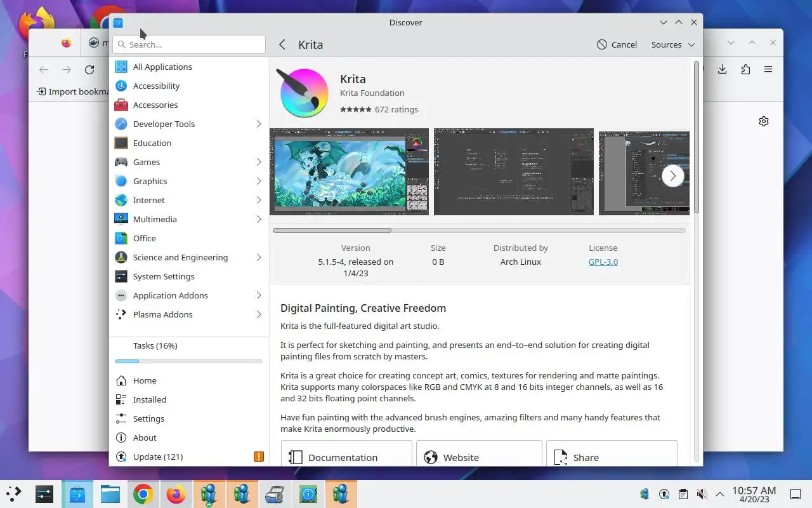Image resolution: width=812 pixels, height=508 pixels.
Task: Open the About page
Action: pos(189,438)
